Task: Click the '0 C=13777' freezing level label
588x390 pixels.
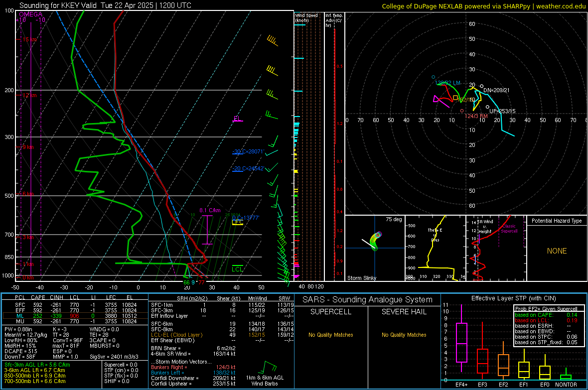Action: [x=246, y=218]
